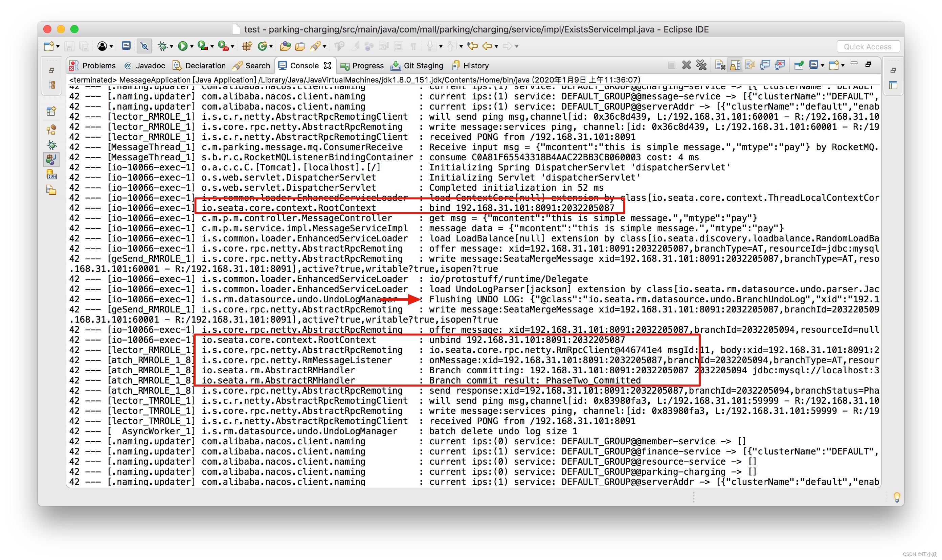
Task: Click the Open Type icon in toolbar
Action: [x=286, y=46]
